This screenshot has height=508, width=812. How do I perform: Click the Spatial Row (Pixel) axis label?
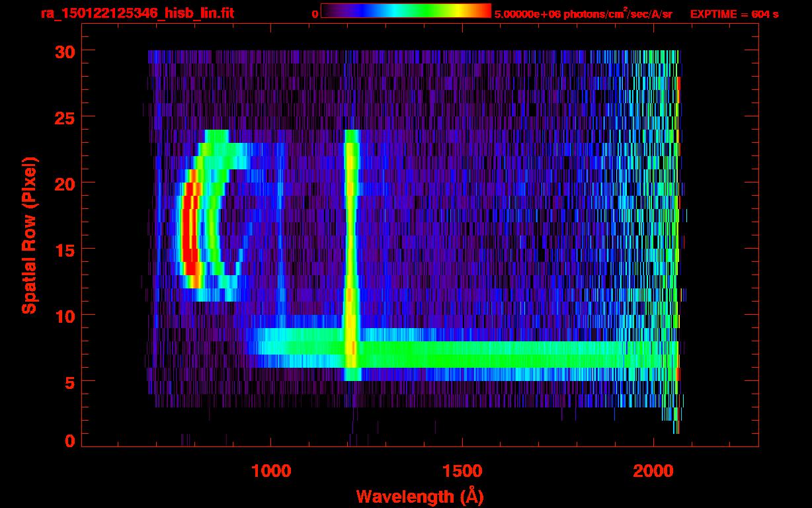[29, 235]
